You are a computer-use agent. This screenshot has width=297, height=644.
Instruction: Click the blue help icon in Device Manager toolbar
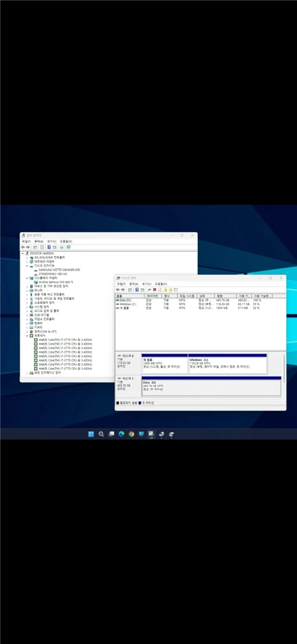click(49, 247)
